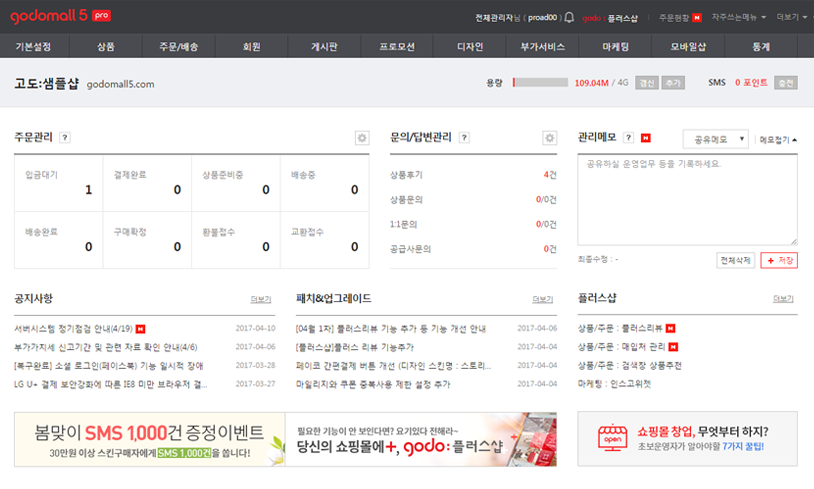Click help question mark next to 관리메모
Image resolution: width=814 pixels, height=489 pixels.
coord(629,138)
